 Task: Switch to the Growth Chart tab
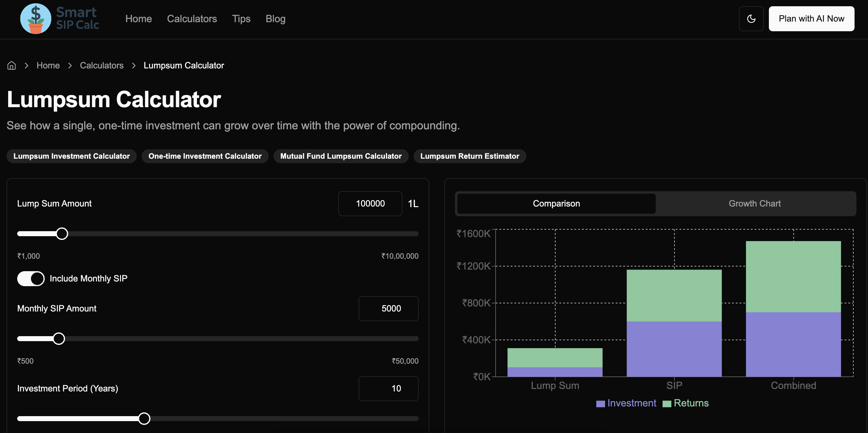click(x=755, y=203)
